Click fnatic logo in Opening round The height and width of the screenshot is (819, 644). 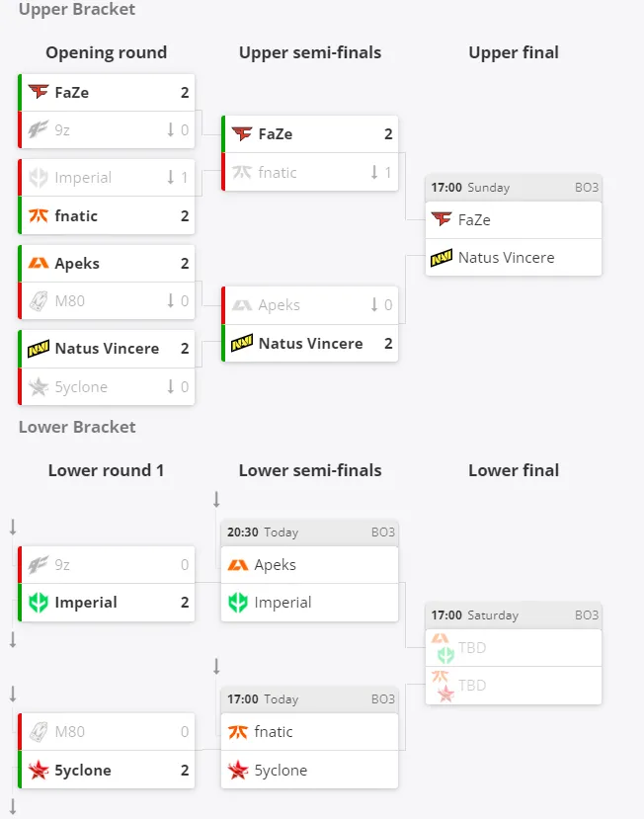pyautogui.click(x=39, y=215)
